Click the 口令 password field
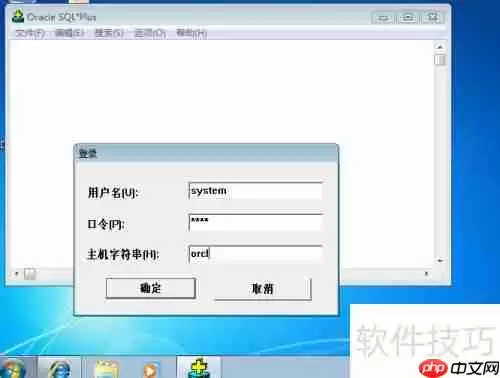500x378 pixels. point(255,223)
